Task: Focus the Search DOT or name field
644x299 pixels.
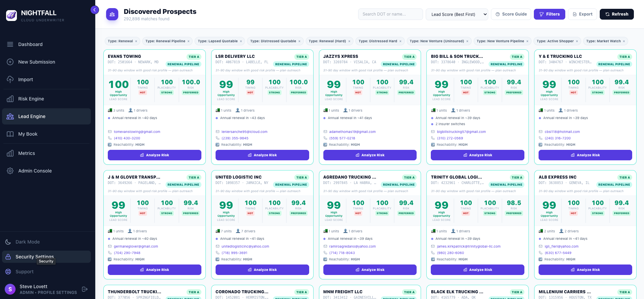Action: (390, 14)
